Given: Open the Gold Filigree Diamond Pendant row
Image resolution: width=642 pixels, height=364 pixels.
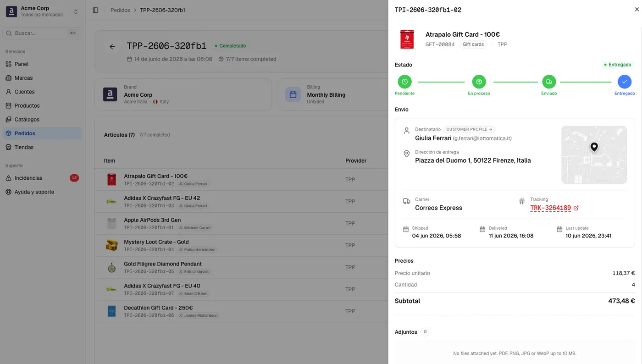Looking at the screenshot, I should (x=241, y=267).
